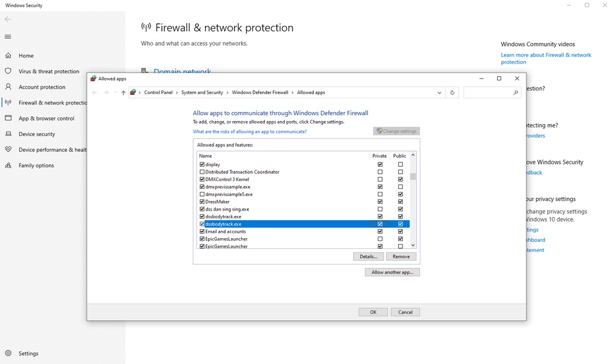Select Account protection person icon
Viewport: 614px width, 364px height.
[x=8, y=87]
